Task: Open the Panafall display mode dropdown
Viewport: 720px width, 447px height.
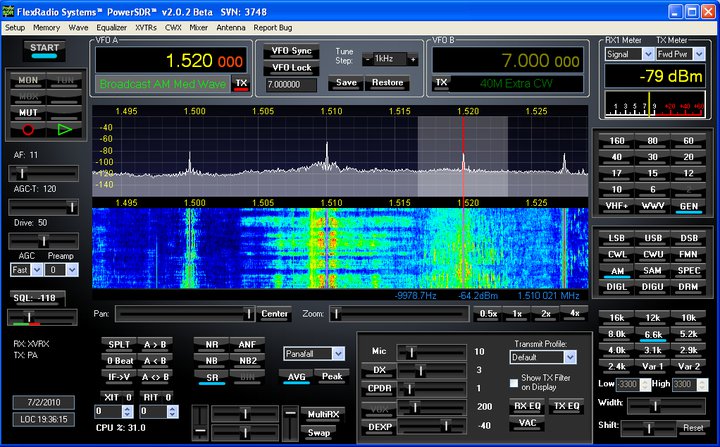Action: pos(338,354)
